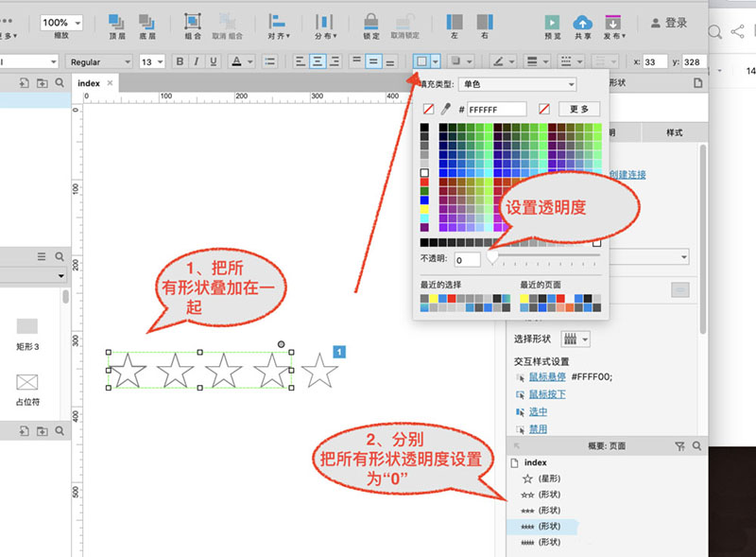756x557 pixels.
Task: Click the 选中 selected style link
Action: [538, 411]
